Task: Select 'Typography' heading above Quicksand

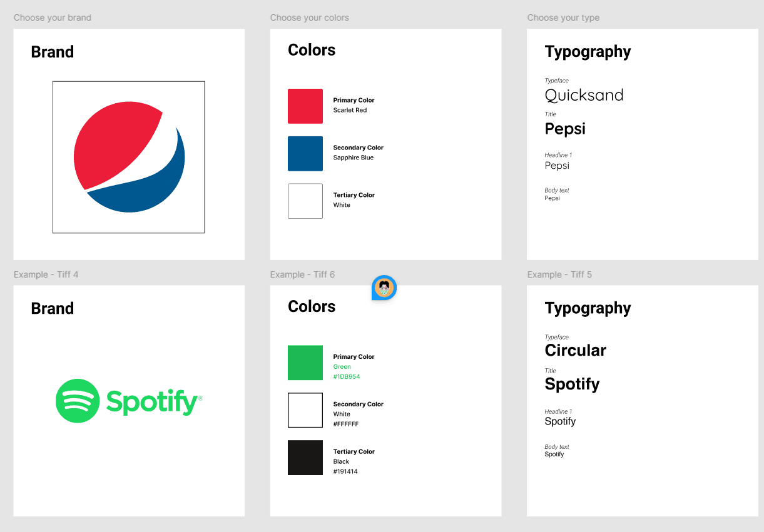Action: pyautogui.click(x=588, y=52)
